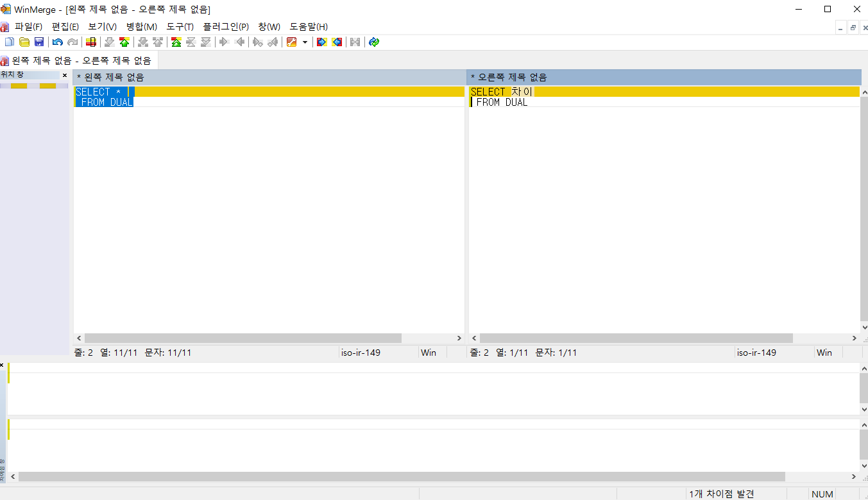Restore the inner document window
Viewport: 868px width, 500px height.
(x=853, y=27)
